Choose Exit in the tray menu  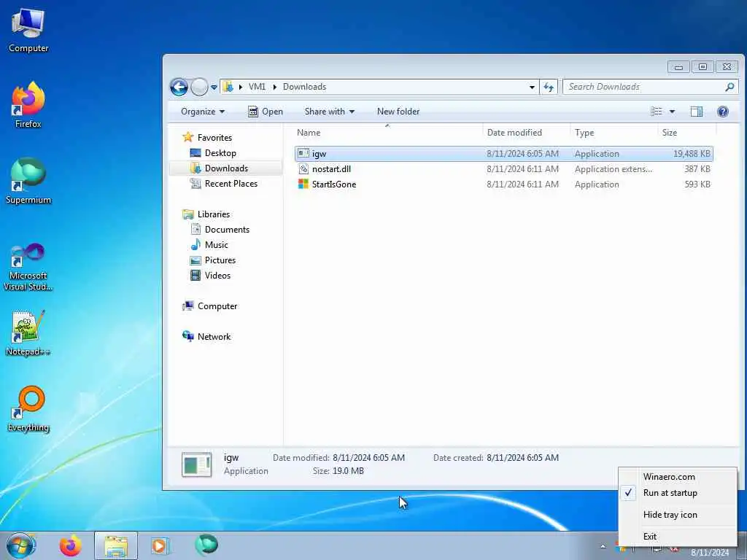tap(650, 537)
